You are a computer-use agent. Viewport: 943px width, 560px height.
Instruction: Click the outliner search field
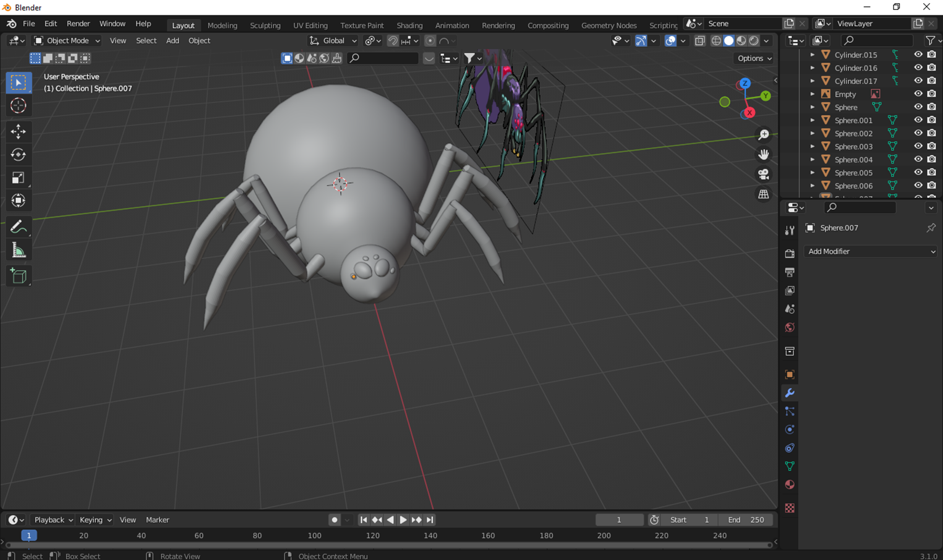876,40
